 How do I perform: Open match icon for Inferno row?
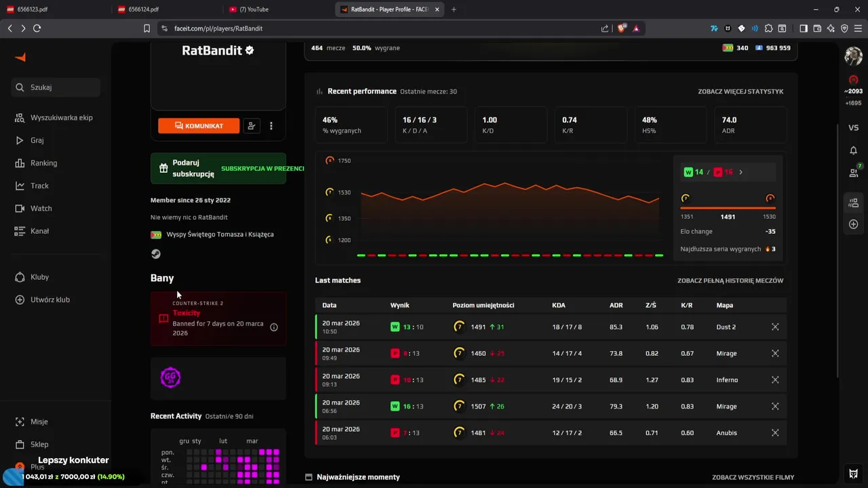coord(775,380)
